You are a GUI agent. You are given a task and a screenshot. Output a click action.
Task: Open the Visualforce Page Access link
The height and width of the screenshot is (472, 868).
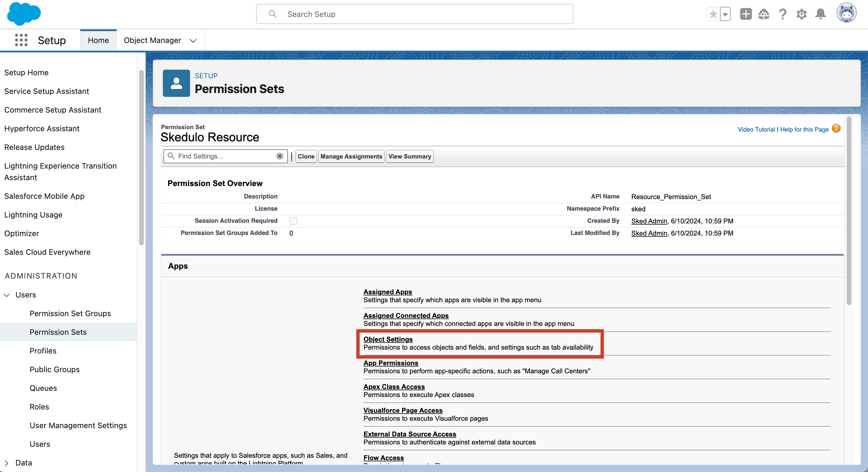point(403,410)
